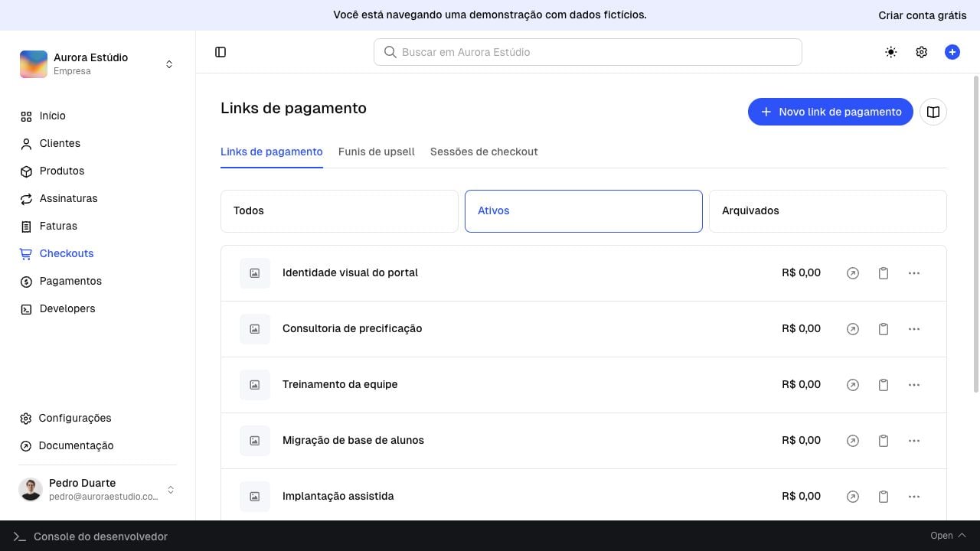Click the blue plus icon in header

coord(952,52)
